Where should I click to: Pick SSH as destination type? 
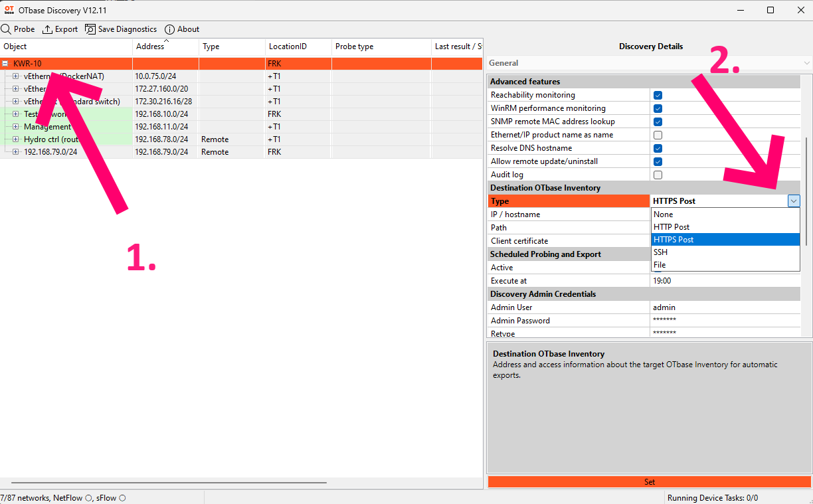click(725, 252)
